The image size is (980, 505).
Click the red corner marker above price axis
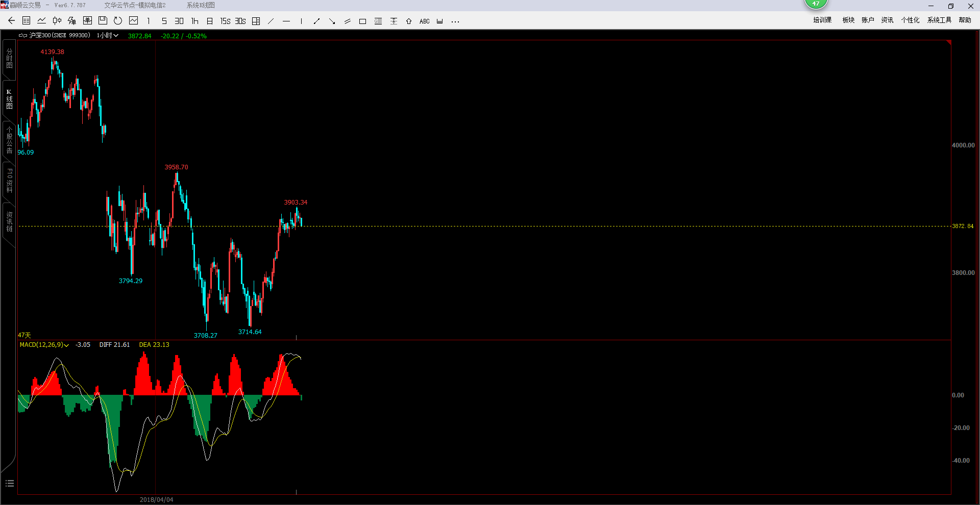(949, 42)
